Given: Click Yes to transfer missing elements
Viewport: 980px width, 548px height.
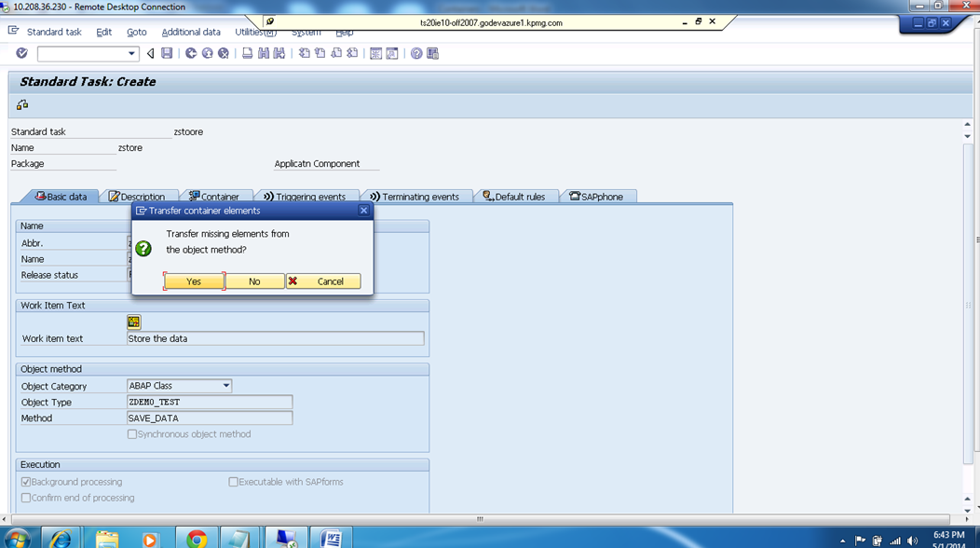Looking at the screenshot, I should [x=194, y=281].
